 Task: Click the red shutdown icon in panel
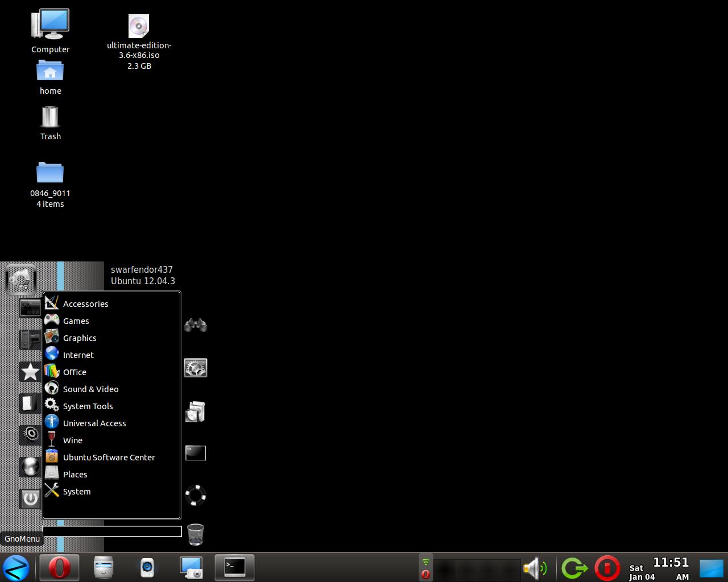coord(607,568)
